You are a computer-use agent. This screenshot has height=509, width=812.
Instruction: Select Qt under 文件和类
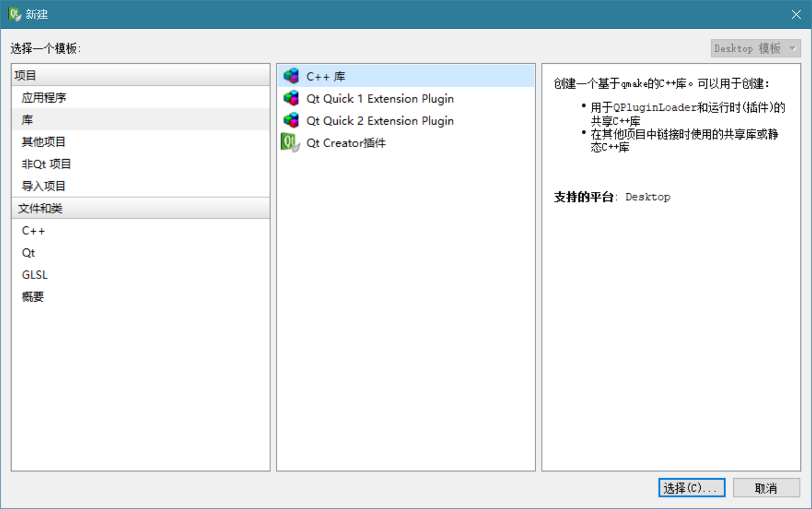click(x=28, y=253)
